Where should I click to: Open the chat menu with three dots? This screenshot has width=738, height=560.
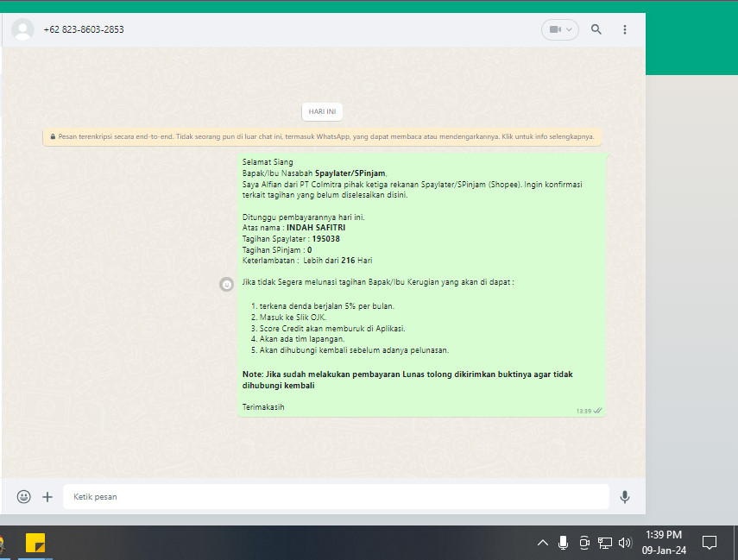(x=625, y=29)
